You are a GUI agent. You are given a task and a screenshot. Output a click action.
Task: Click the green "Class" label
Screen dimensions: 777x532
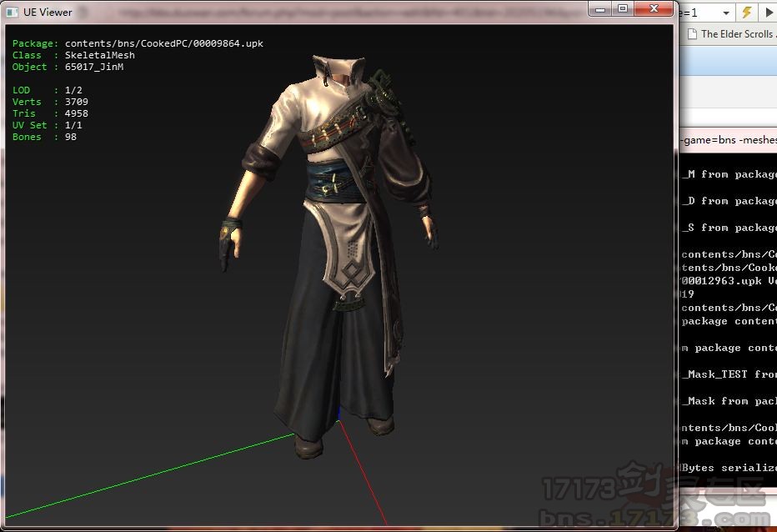pyautogui.click(x=27, y=55)
